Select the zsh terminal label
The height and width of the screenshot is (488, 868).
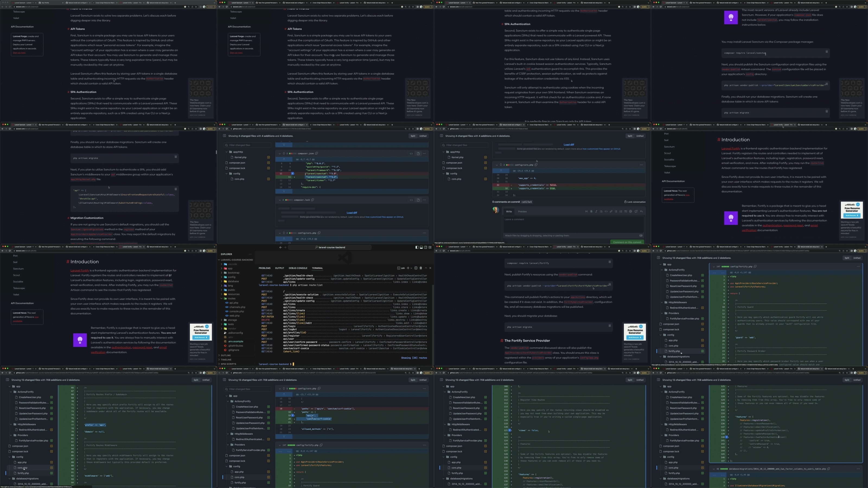pyautogui.click(x=401, y=268)
